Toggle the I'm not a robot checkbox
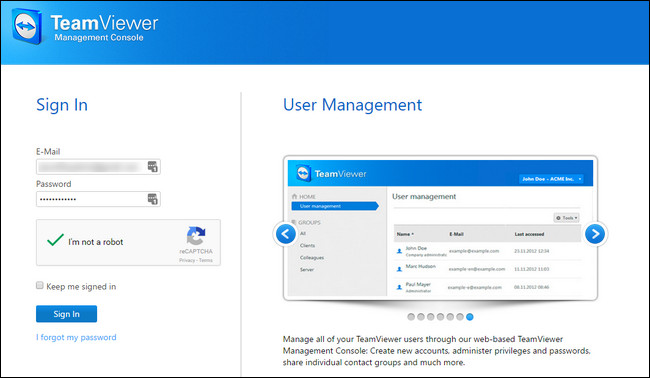The image size is (650, 378). click(x=55, y=240)
